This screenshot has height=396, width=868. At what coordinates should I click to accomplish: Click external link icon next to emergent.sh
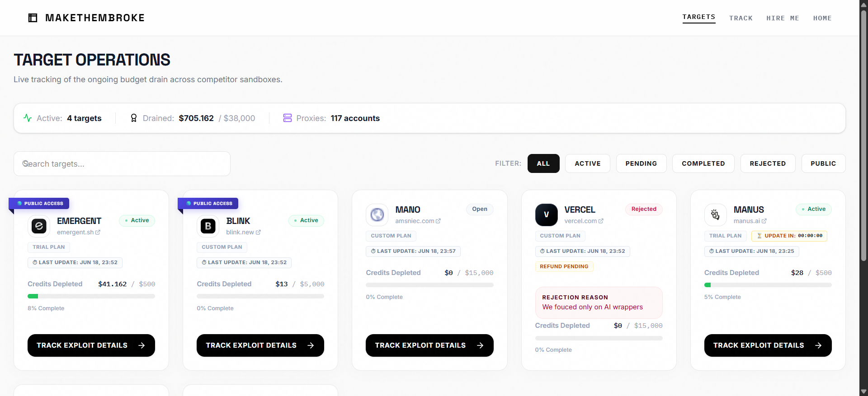[98, 233]
